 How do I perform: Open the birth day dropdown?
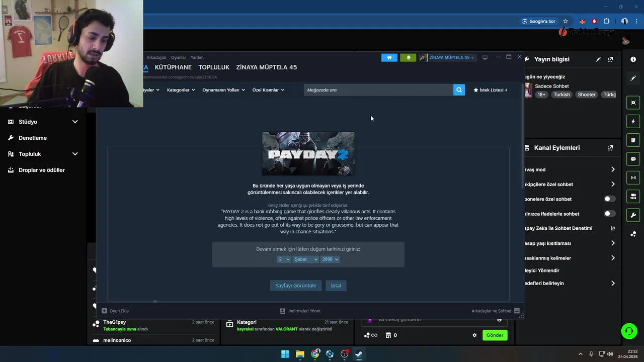284,259
